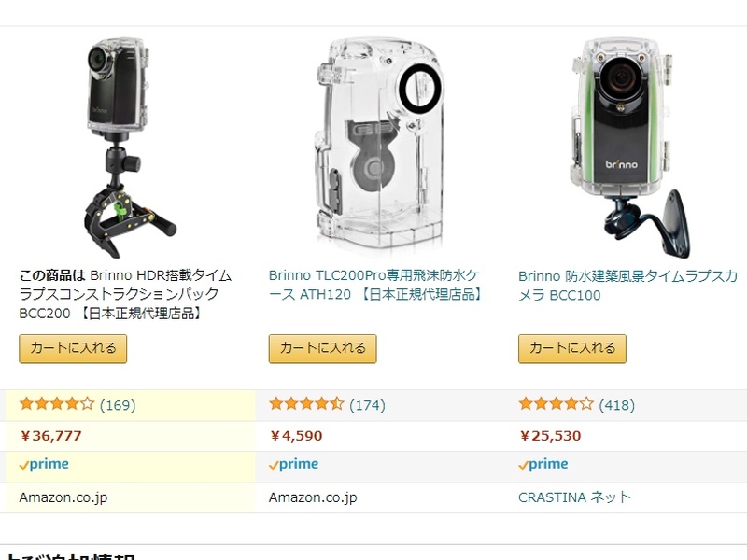Click the prime logo under ¥4,590

click(293, 464)
